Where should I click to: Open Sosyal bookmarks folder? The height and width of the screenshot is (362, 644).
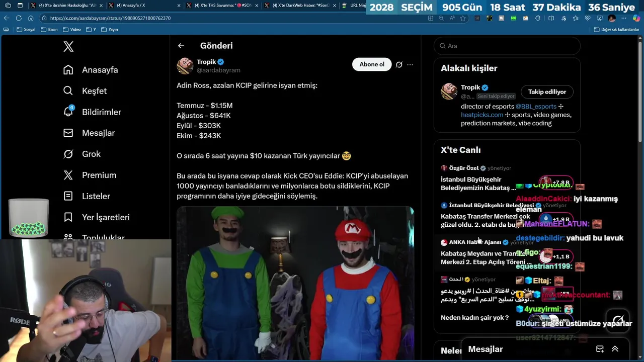click(26, 30)
